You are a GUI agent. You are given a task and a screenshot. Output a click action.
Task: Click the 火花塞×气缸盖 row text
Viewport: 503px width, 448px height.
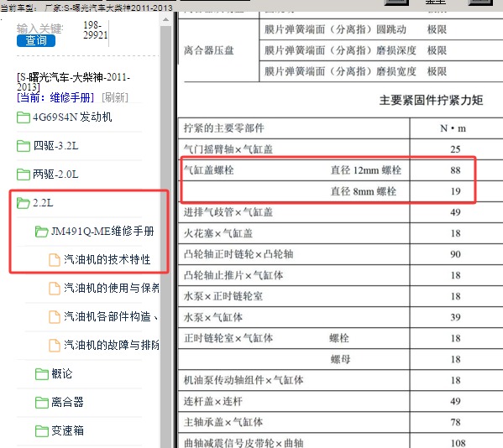click(218, 233)
